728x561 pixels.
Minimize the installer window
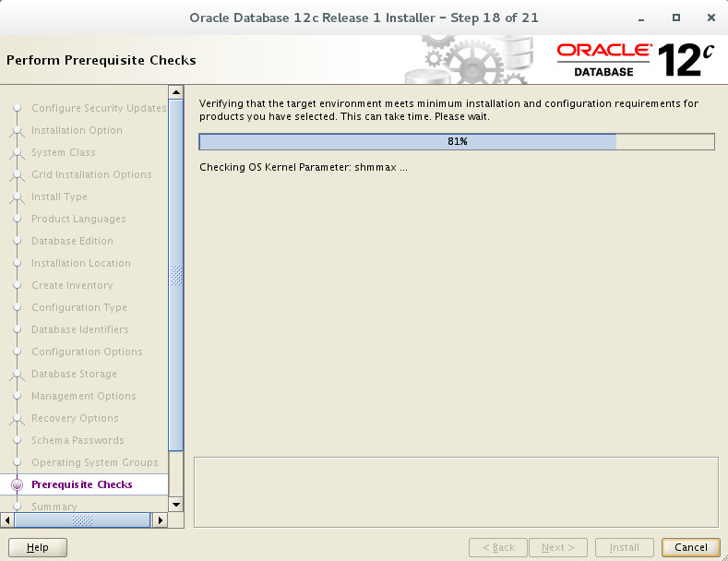click(x=641, y=18)
